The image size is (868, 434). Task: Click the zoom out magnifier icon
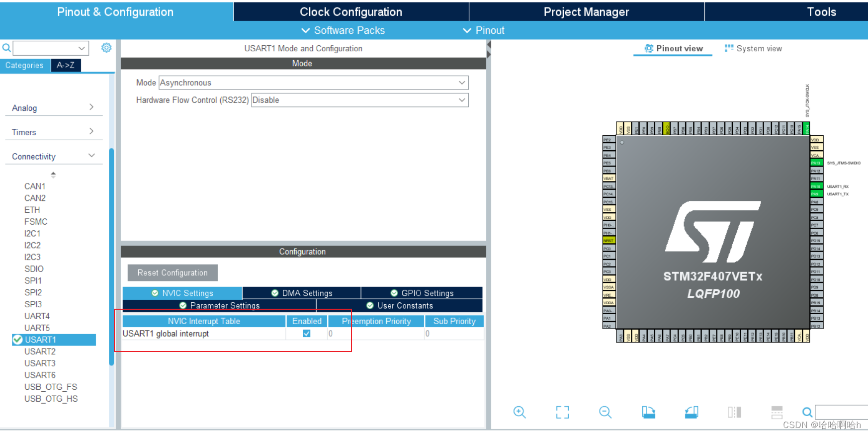(x=605, y=412)
